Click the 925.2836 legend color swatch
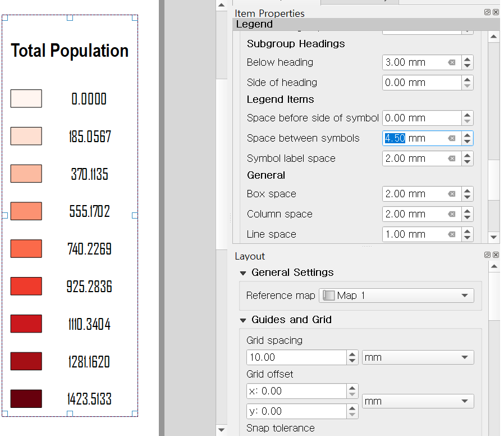The height and width of the screenshot is (436, 504). click(26, 286)
